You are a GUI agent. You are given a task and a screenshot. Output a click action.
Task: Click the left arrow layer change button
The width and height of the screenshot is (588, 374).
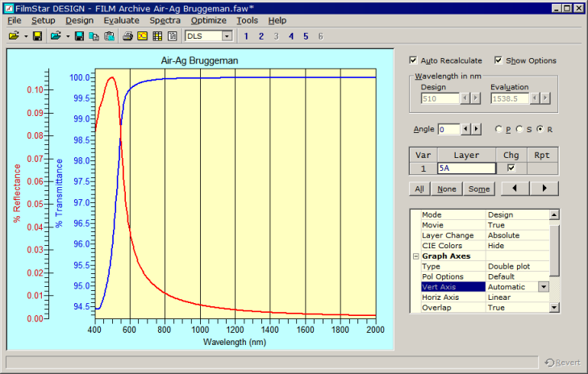(x=515, y=189)
